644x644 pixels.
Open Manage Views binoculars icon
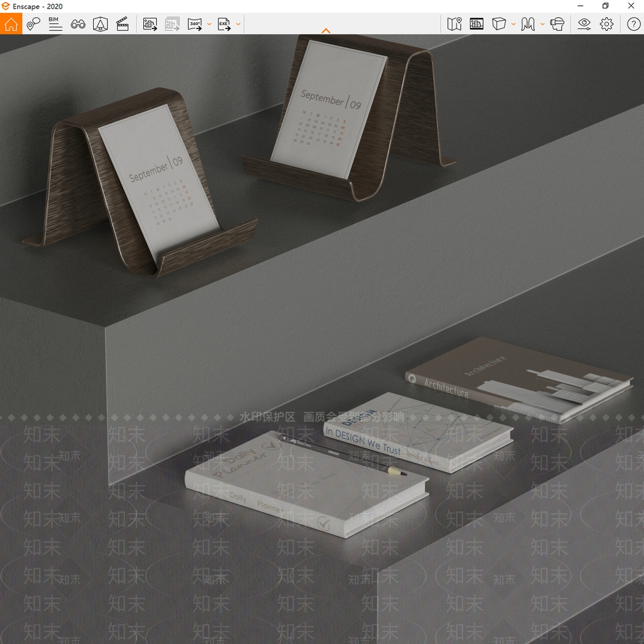[x=78, y=25]
